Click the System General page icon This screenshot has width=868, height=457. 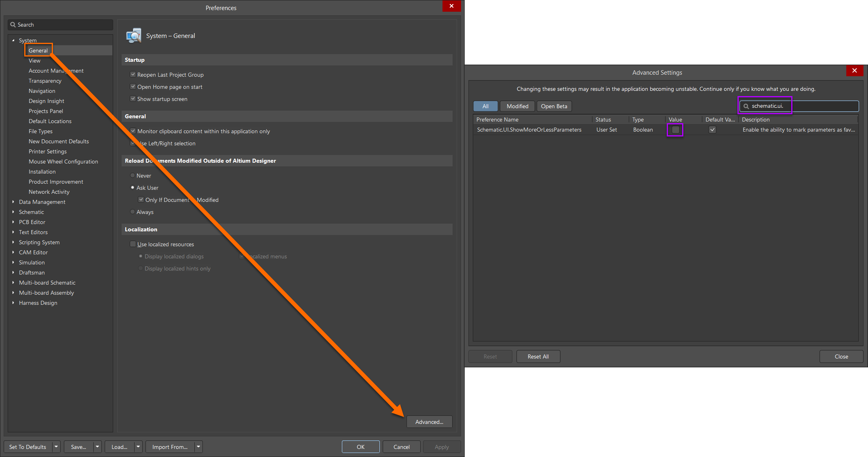click(134, 36)
